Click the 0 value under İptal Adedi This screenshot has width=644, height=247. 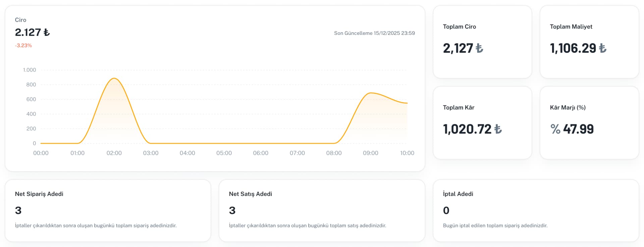(446, 210)
